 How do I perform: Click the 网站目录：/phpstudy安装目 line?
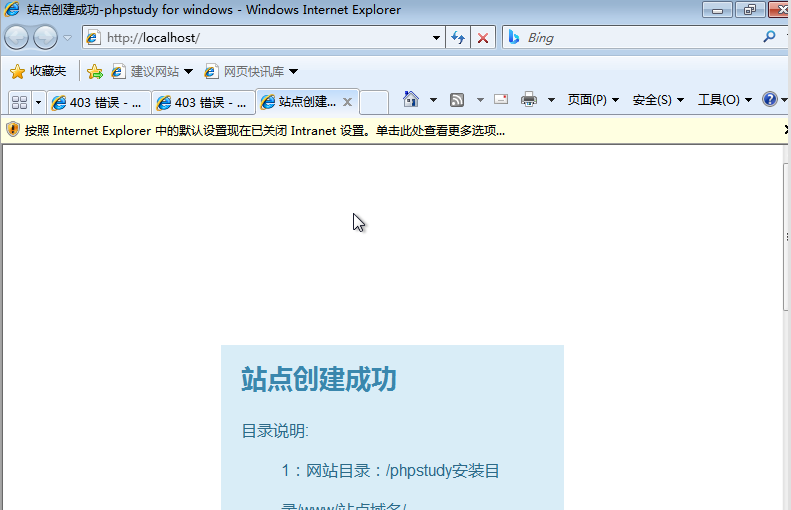click(390, 471)
